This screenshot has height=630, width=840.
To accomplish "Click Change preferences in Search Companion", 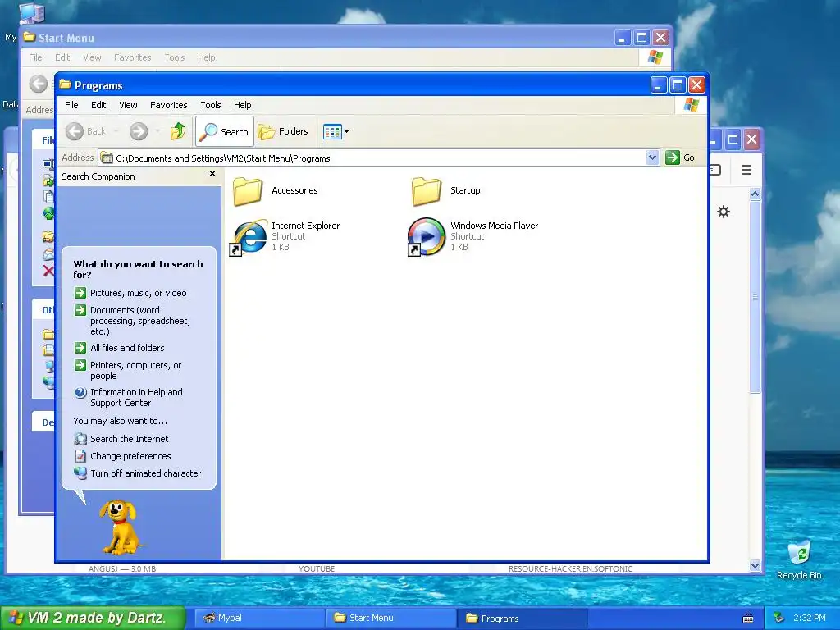I will click(130, 456).
